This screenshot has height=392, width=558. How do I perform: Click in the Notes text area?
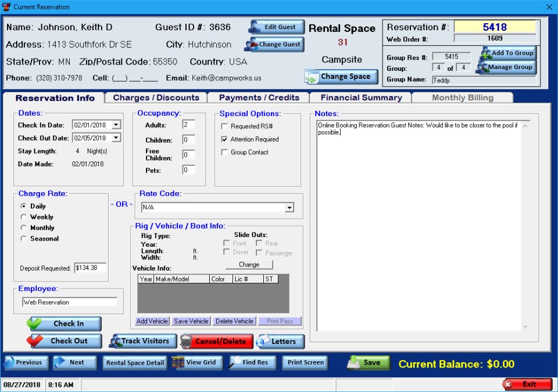[419, 226]
